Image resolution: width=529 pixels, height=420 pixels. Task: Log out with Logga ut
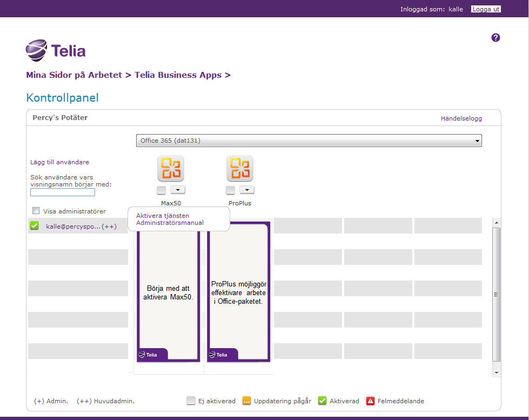(486, 9)
